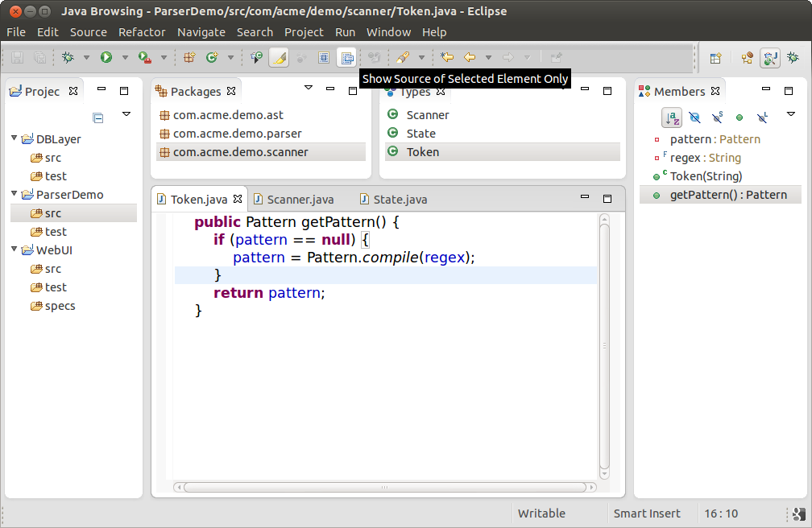This screenshot has height=528, width=812.
Task: Click the editor vertical scrollbar
Action: pos(604,346)
